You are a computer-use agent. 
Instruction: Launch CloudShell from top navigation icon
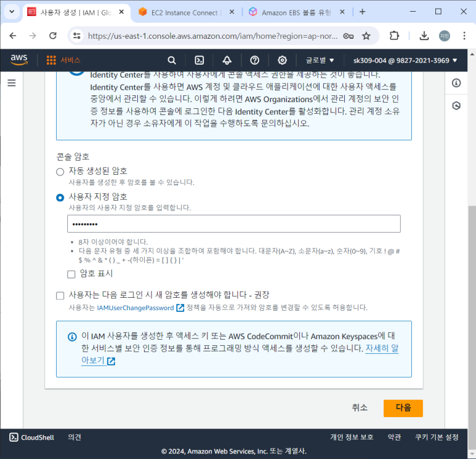(x=199, y=60)
